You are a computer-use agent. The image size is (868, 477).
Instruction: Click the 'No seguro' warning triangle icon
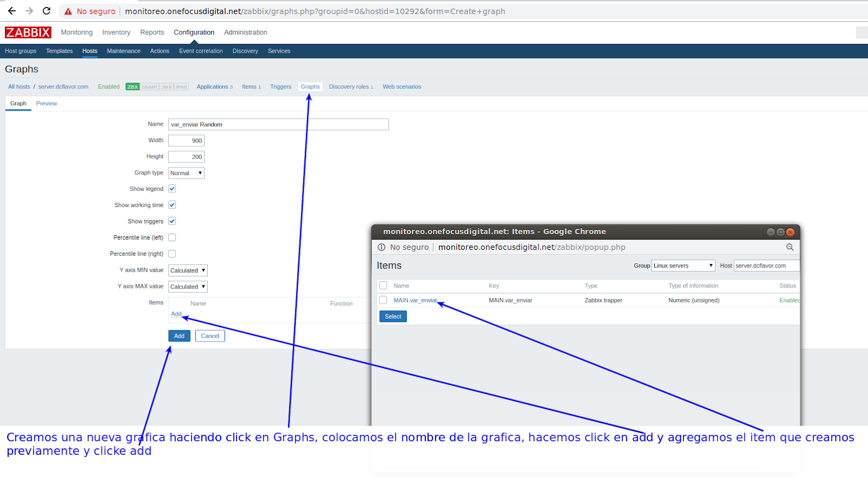pyautogui.click(x=68, y=11)
